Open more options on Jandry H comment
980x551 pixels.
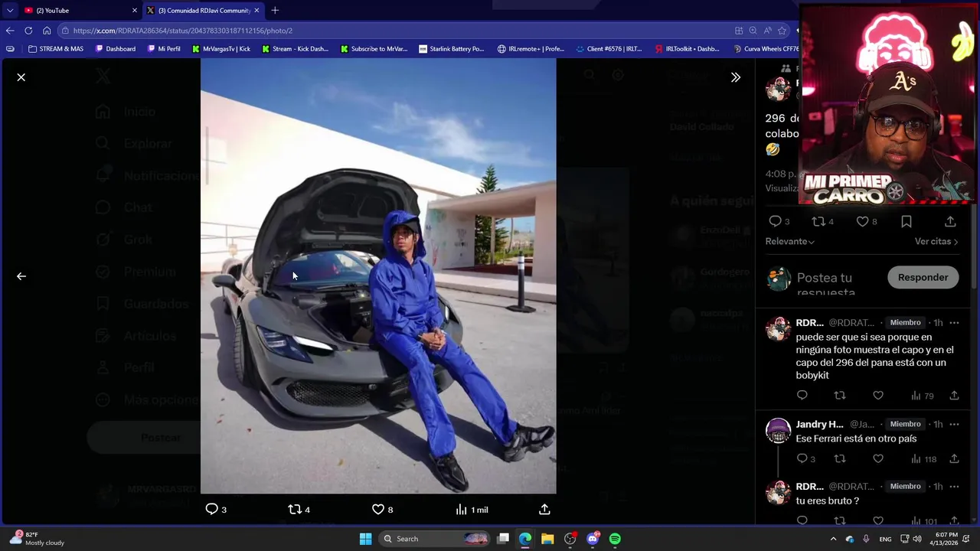click(954, 424)
